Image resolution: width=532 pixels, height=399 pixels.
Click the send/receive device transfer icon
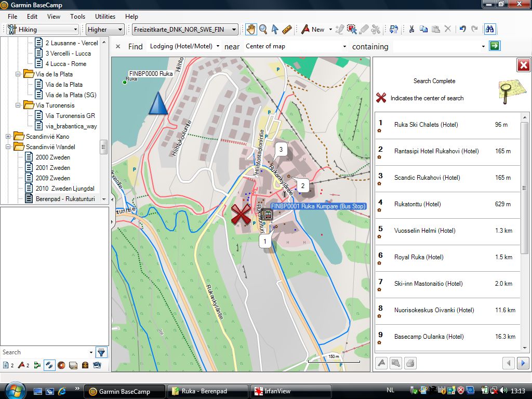[x=394, y=30]
